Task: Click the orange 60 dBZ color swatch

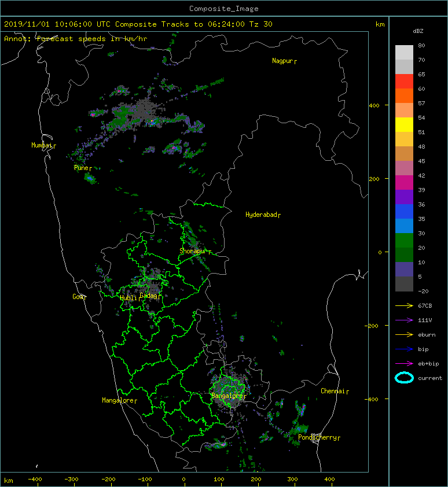Action: coord(404,95)
